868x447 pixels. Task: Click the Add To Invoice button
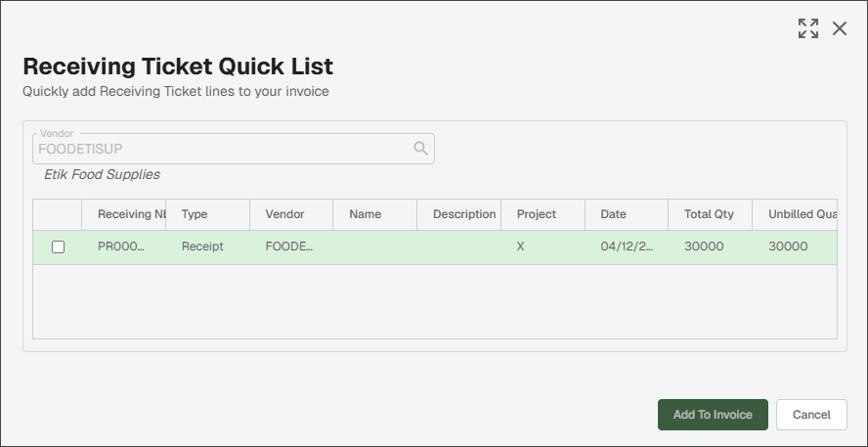[713, 415]
